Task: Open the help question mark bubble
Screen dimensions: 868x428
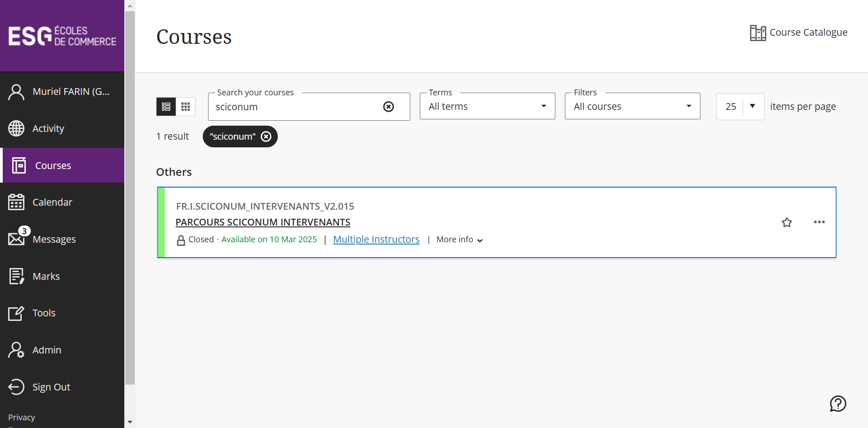Action: pyautogui.click(x=838, y=404)
